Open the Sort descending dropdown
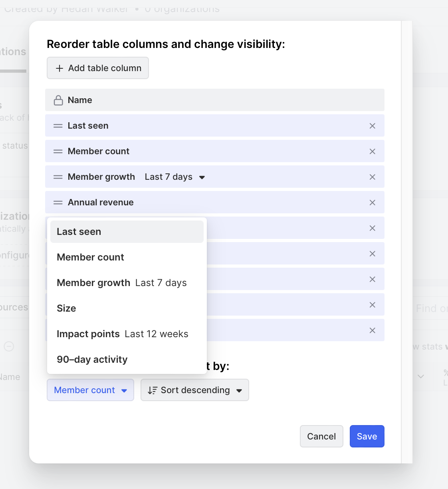This screenshot has width=448, height=489. click(x=195, y=390)
